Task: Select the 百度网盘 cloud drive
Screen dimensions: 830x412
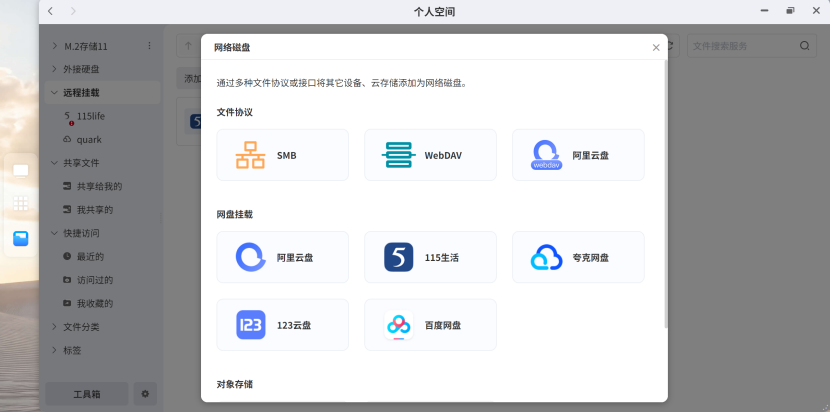Action: (x=430, y=325)
